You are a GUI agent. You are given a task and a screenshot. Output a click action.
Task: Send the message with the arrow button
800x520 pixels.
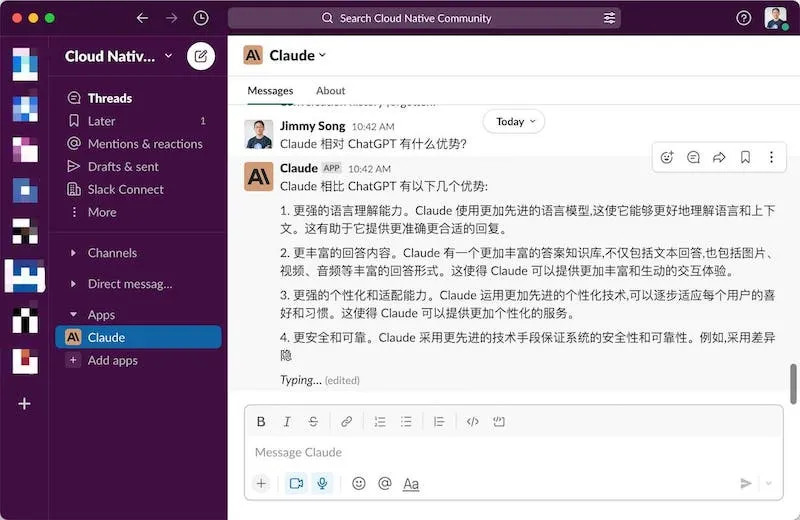coord(746,483)
